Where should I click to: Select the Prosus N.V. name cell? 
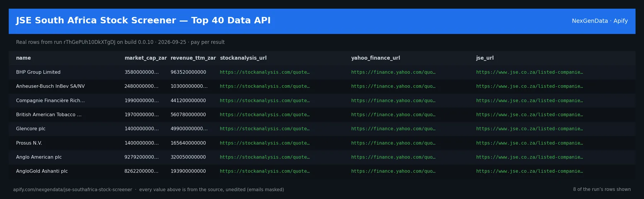(x=29, y=143)
